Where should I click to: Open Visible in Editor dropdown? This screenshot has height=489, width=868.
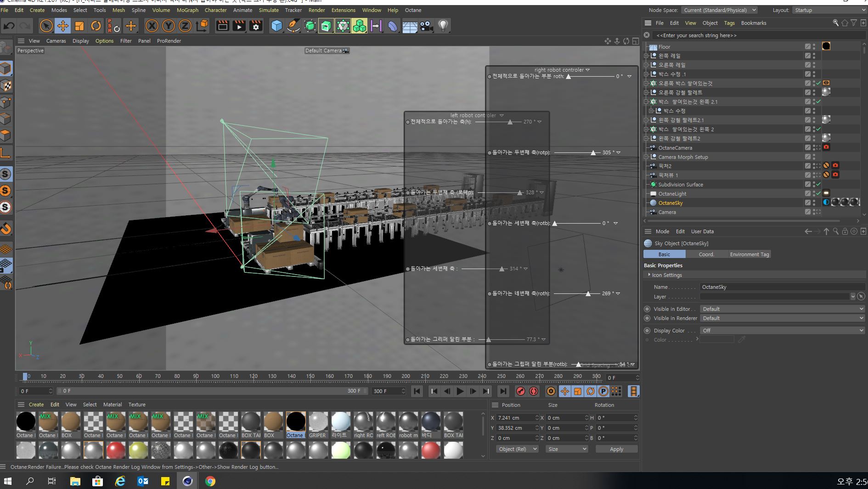pos(783,309)
